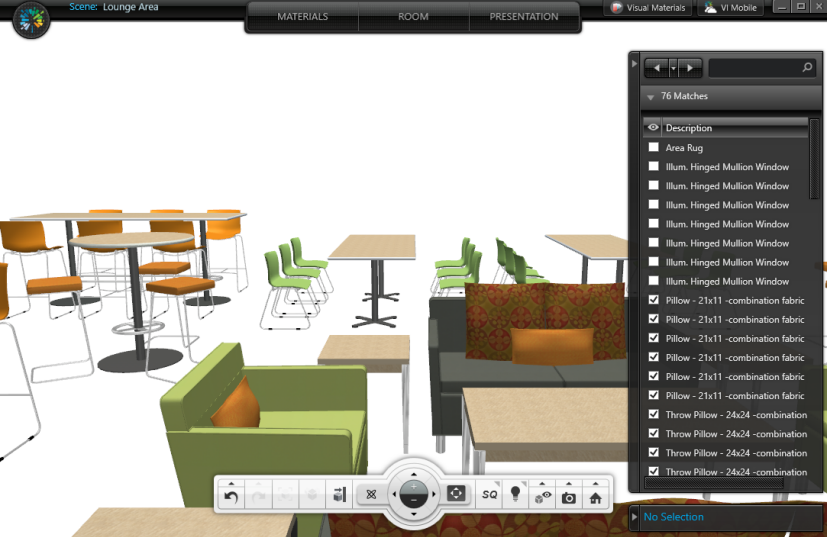Go forward using panel right arrow
Image resolution: width=827 pixels, height=537 pixels.
[689, 68]
